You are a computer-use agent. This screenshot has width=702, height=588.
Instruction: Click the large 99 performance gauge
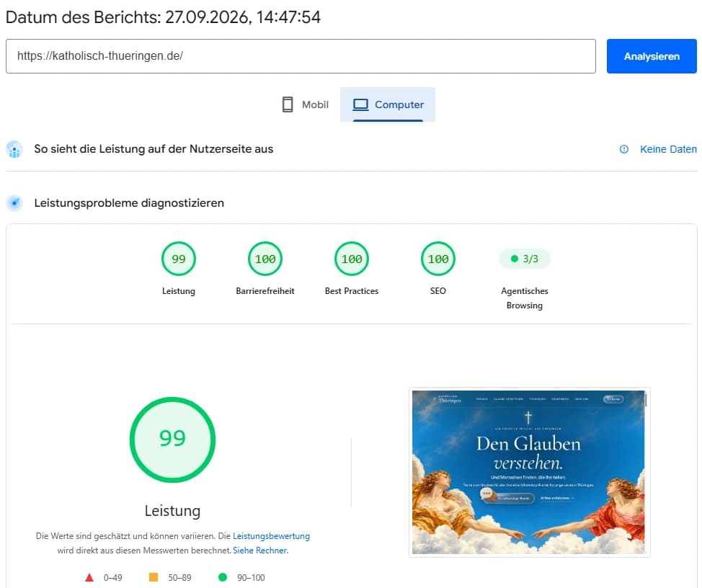[172, 440]
